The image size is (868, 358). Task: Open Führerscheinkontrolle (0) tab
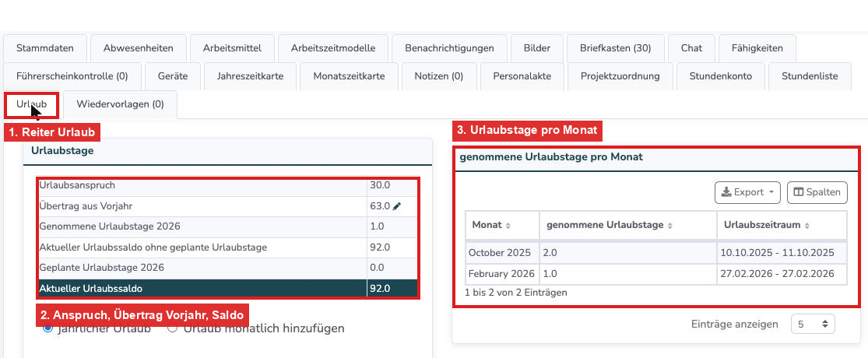(72, 76)
